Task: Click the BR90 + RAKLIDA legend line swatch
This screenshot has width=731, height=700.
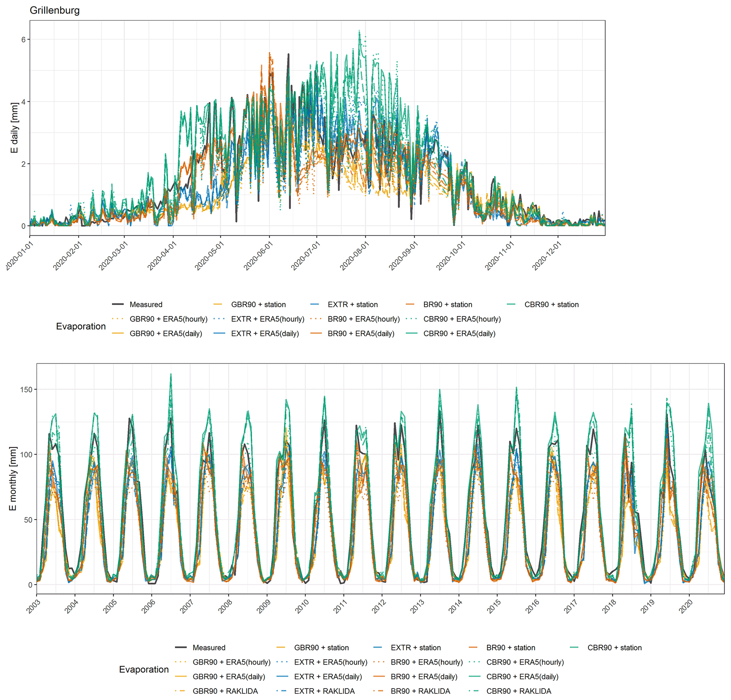Action: pyautogui.click(x=378, y=691)
